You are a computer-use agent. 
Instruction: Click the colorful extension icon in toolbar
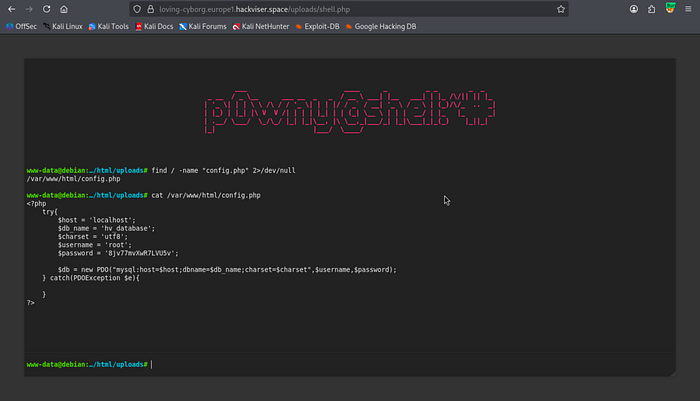tap(670, 8)
